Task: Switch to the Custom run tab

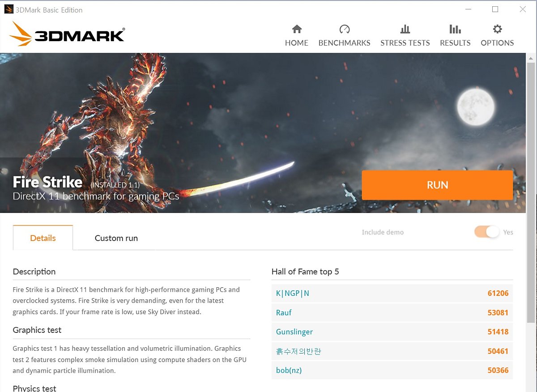Action: (116, 238)
